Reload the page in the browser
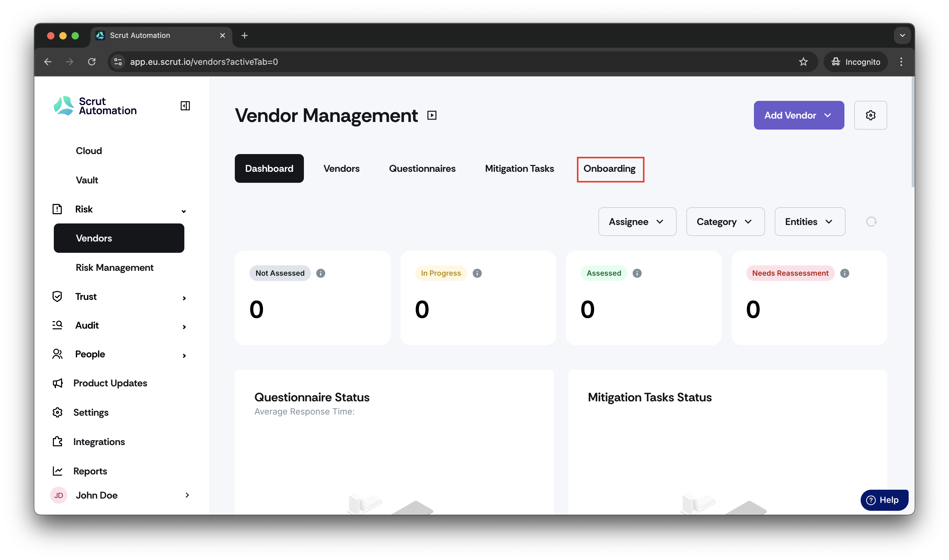Screen dimensions: 949x560 click(x=92, y=61)
